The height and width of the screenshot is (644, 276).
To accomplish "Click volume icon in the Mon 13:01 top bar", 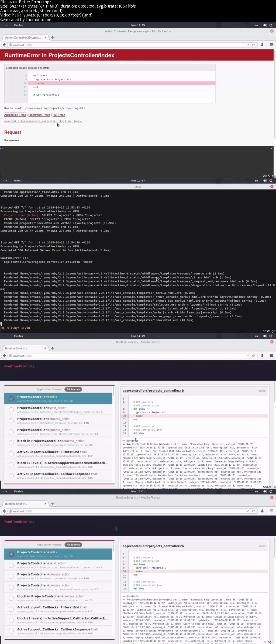I will pyautogui.click(x=265, y=491).
